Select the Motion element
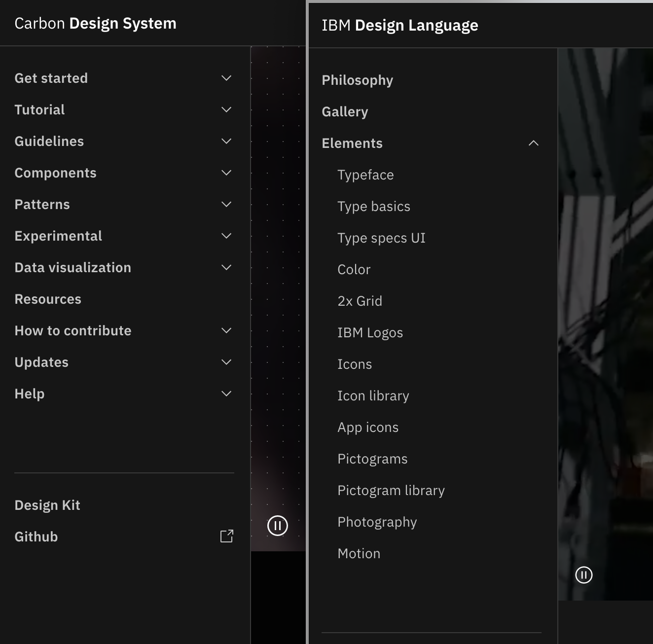This screenshot has width=653, height=644. coord(359,553)
